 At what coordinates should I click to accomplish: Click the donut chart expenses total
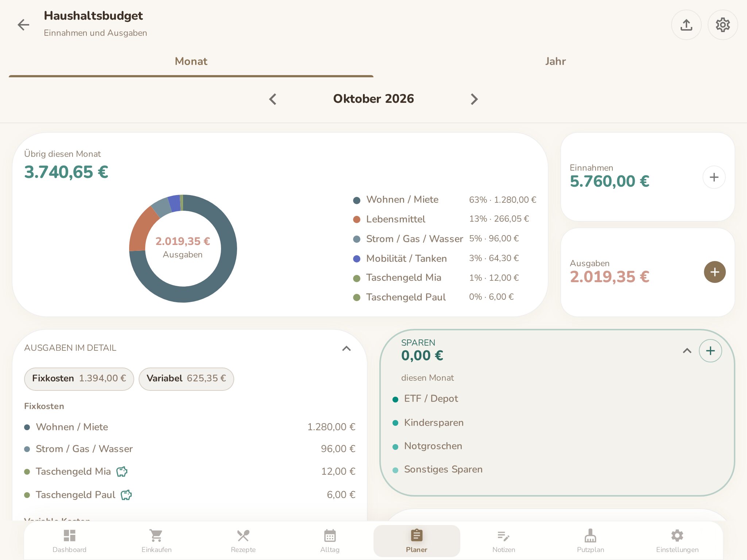coord(183,241)
